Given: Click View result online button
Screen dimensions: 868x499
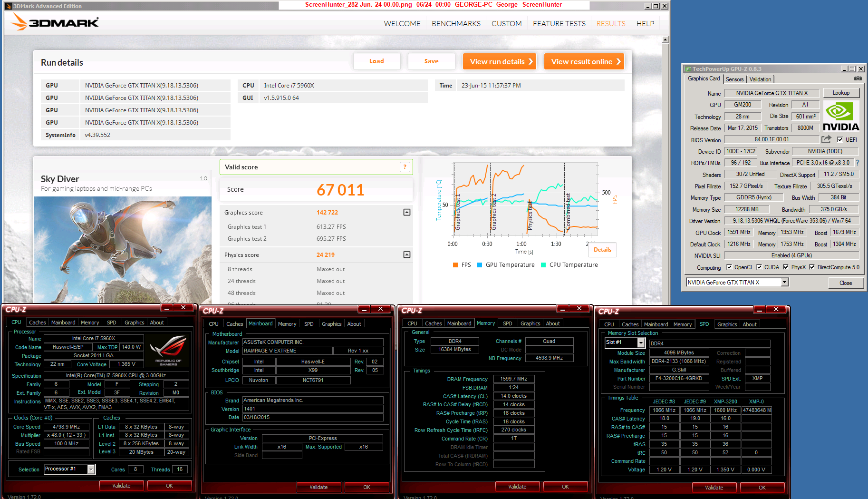Looking at the screenshot, I should click(584, 61).
